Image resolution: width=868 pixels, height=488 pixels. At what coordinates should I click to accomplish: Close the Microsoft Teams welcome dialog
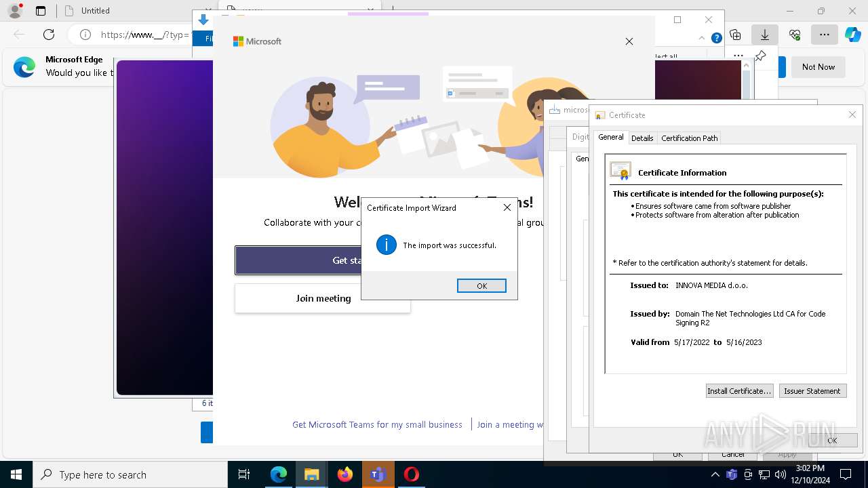click(629, 41)
